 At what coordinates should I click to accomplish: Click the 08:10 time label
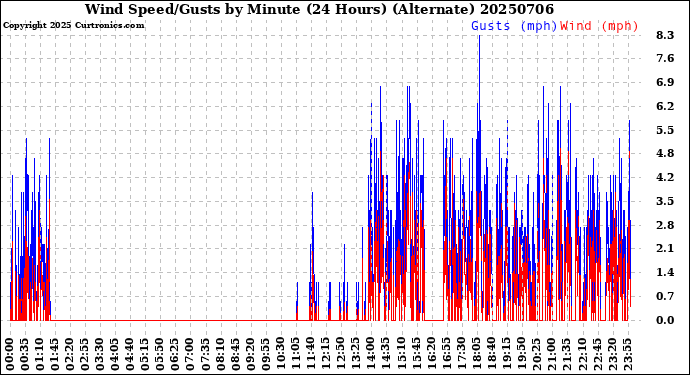pyautogui.click(x=221, y=354)
